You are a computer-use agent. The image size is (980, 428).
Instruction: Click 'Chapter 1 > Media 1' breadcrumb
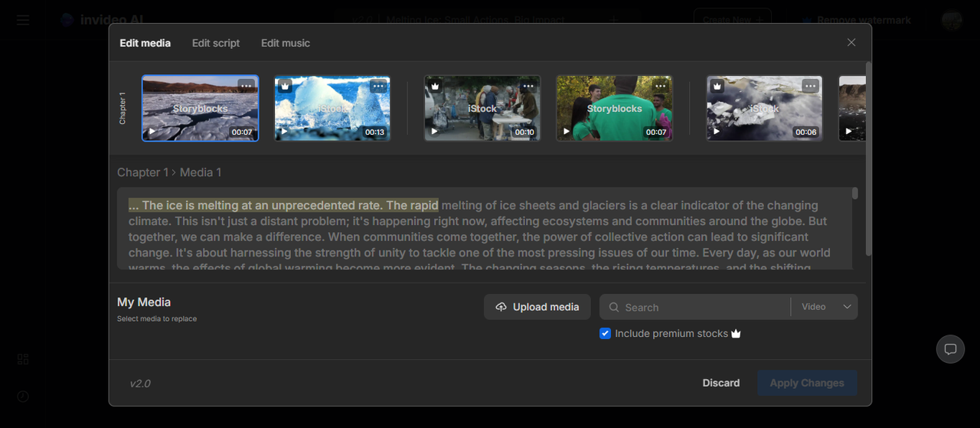click(169, 172)
